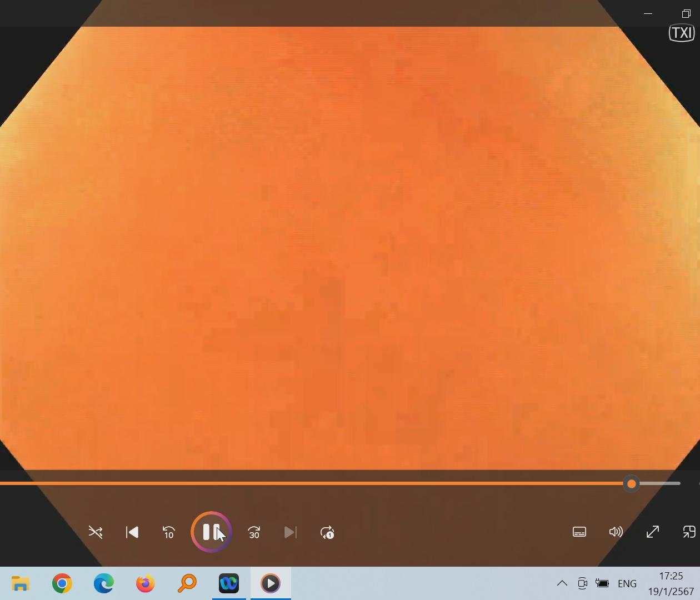The height and width of the screenshot is (600, 700).
Task: Open Meet Now tray icon
Action: tap(582, 583)
